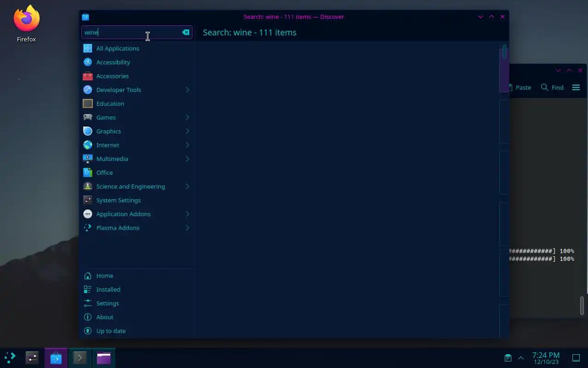This screenshot has height=368, width=588.
Task: Click the Discover results scrollbar handle
Action: pos(504,51)
